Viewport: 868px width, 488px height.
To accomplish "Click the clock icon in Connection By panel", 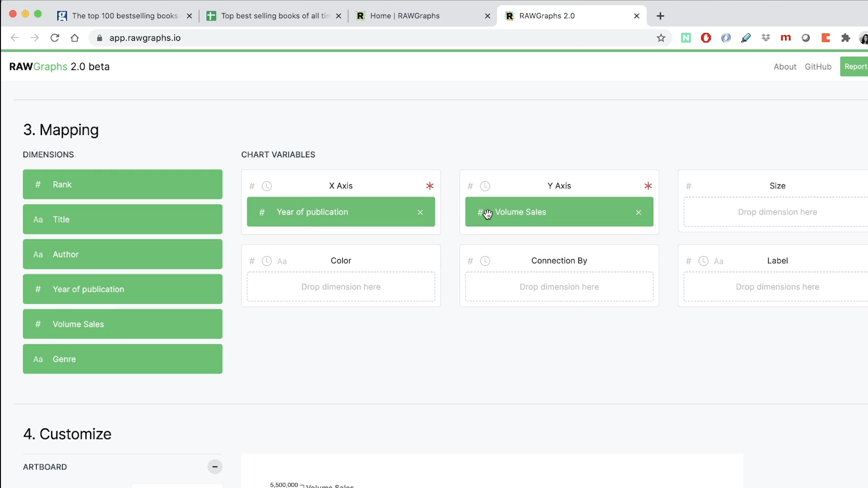I will (x=485, y=261).
